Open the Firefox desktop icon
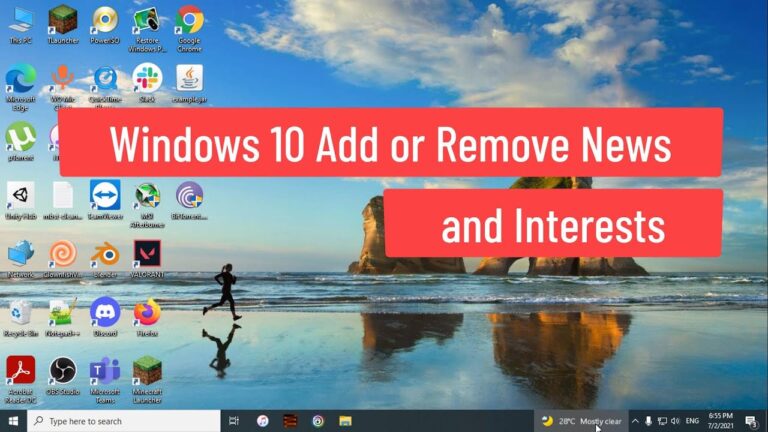The height and width of the screenshot is (432, 768). (x=147, y=312)
